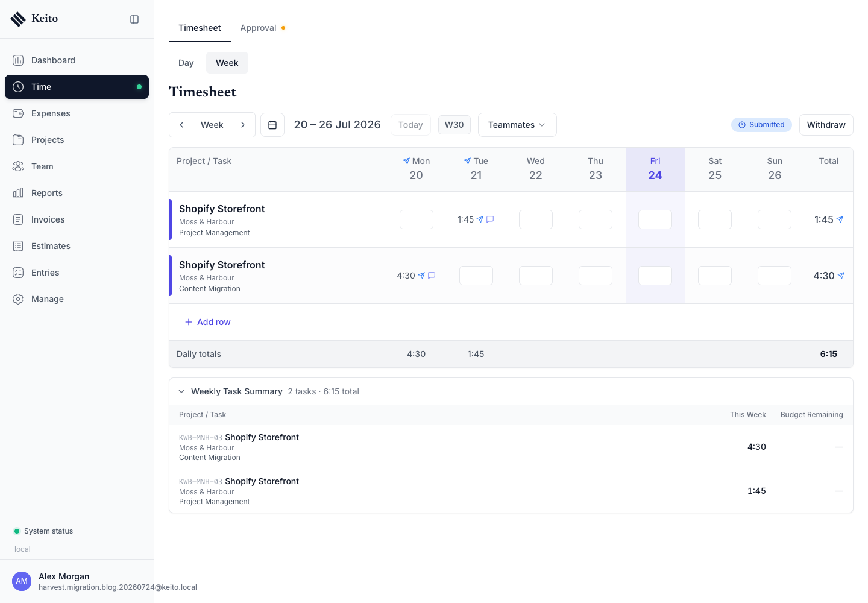Click the Withdraw button
Viewport: 868px width, 603px height.
(826, 125)
